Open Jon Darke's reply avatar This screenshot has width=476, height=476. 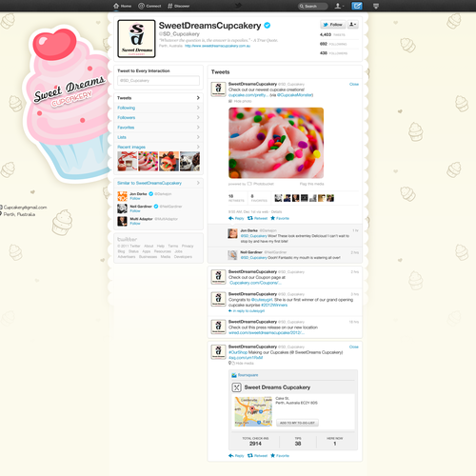click(232, 233)
